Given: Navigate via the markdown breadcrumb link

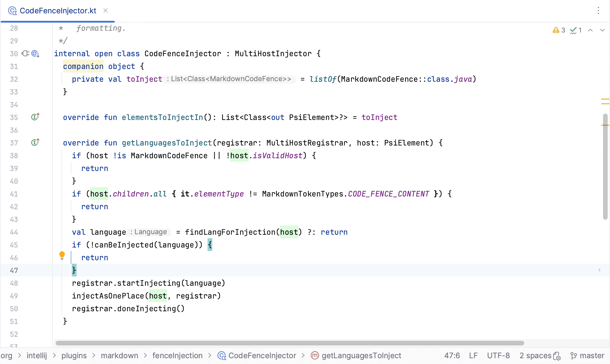Looking at the screenshot, I should (119, 356).
